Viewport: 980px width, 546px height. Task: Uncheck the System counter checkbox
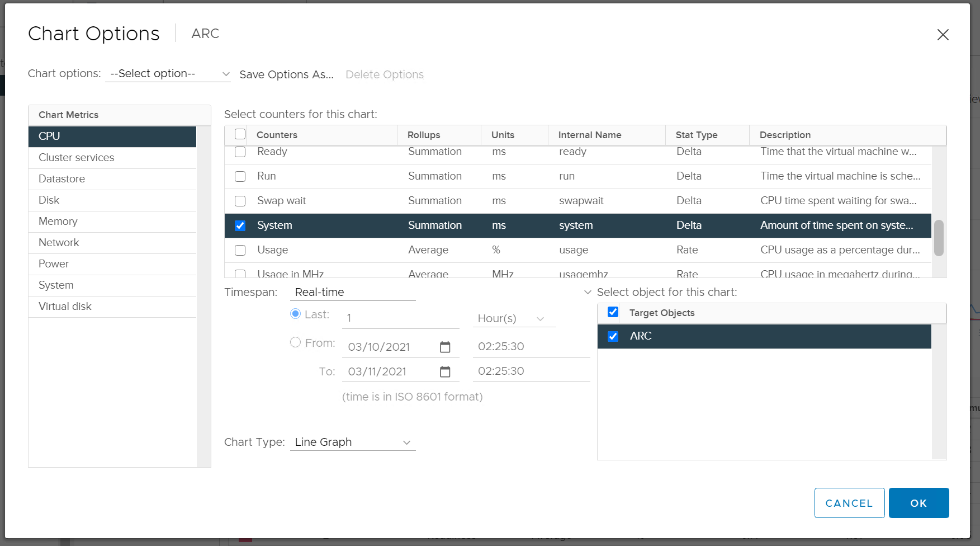(240, 225)
